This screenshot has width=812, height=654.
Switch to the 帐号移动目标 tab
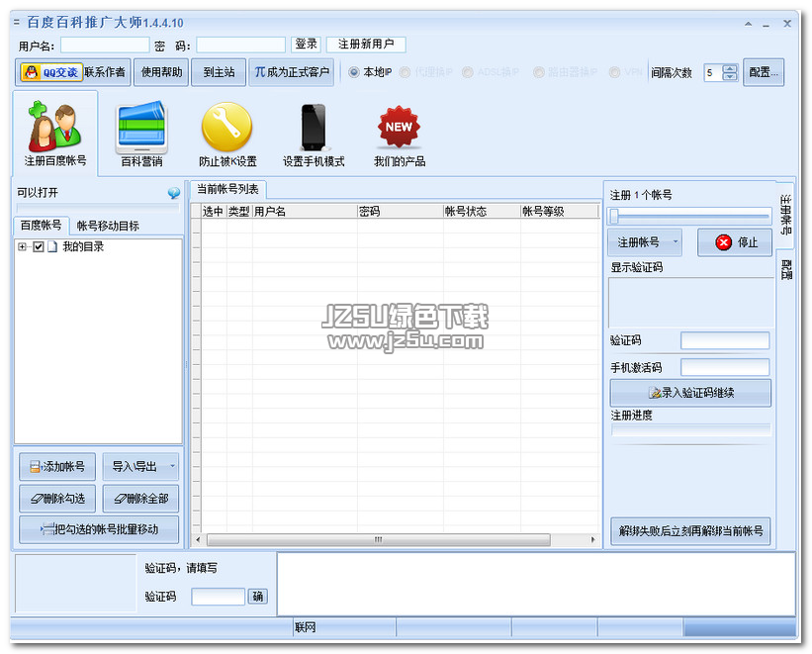108,226
